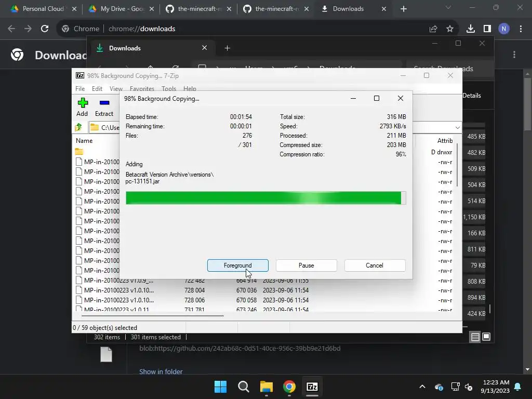Image resolution: width=532 pixels, height=399 pixels.
Task: Open the notification bell
Action: (518, 387)
